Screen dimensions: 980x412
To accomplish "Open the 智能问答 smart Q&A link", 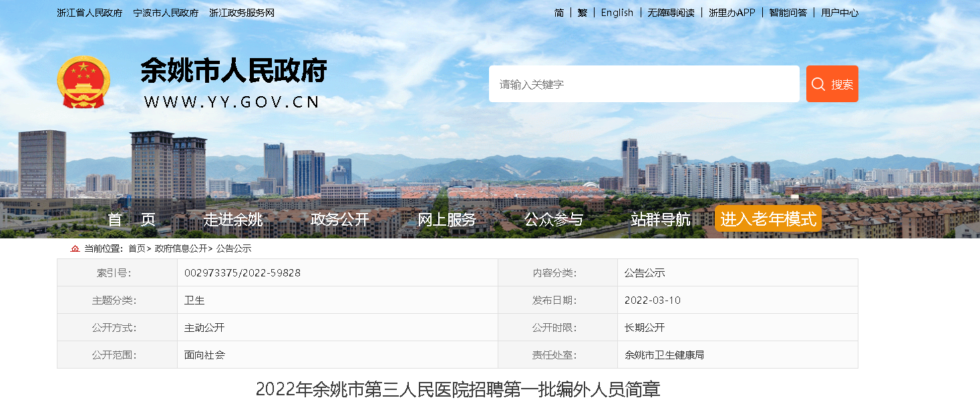I will point(788,13).
